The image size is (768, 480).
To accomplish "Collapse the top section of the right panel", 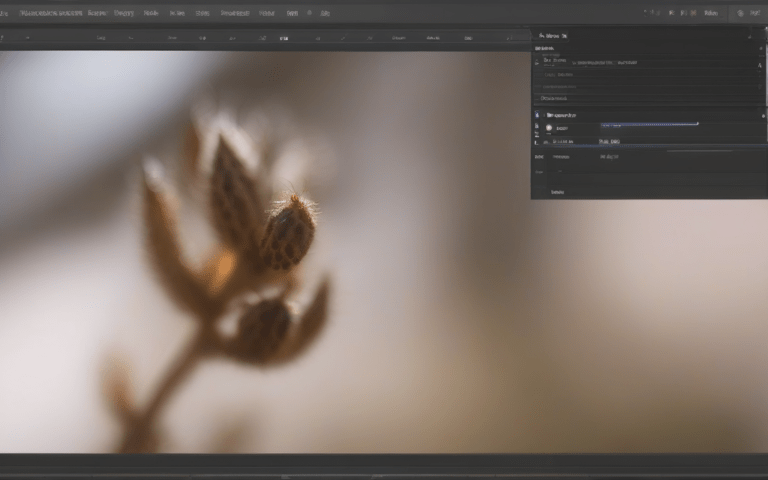I will [538, 48].
